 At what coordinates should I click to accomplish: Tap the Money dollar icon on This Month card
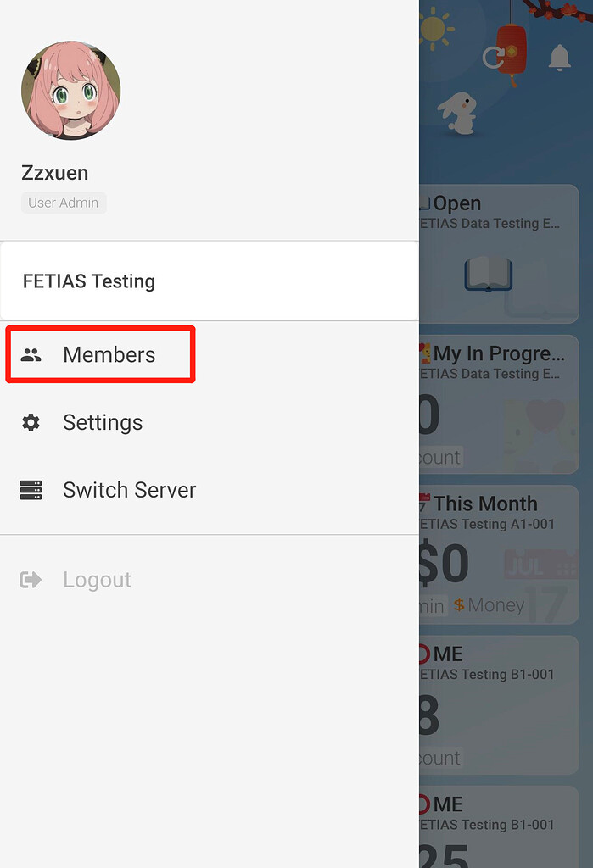[x=458, y=605]
